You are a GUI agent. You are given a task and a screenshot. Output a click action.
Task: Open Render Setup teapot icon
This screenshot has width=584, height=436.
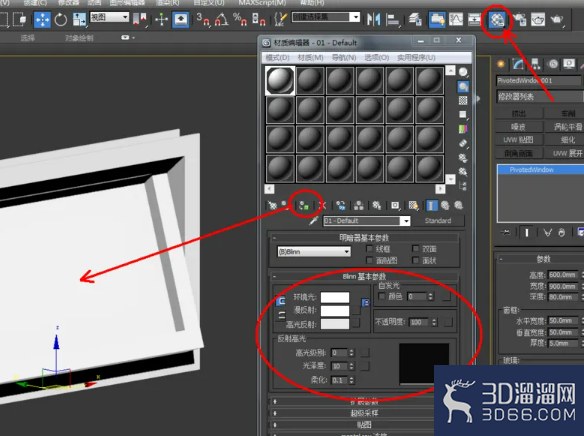519,19
